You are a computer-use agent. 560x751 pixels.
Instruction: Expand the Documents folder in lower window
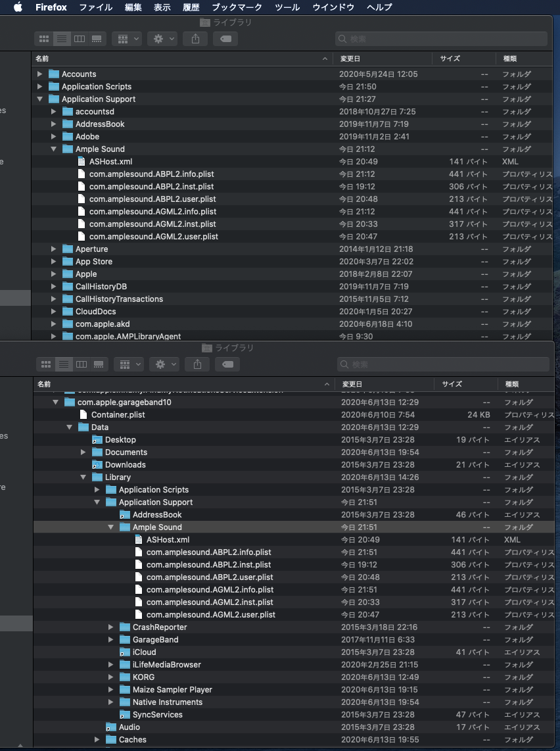(83, 452)
